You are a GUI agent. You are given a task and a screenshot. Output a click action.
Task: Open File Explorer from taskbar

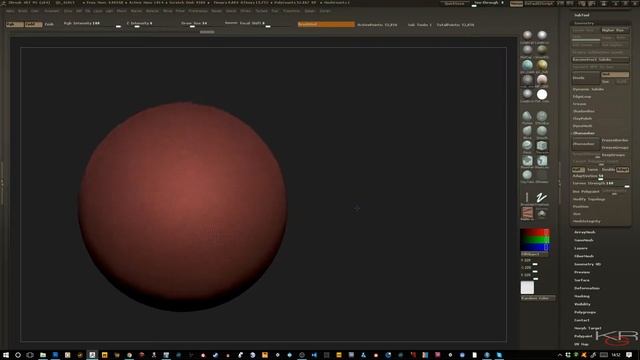42,355
